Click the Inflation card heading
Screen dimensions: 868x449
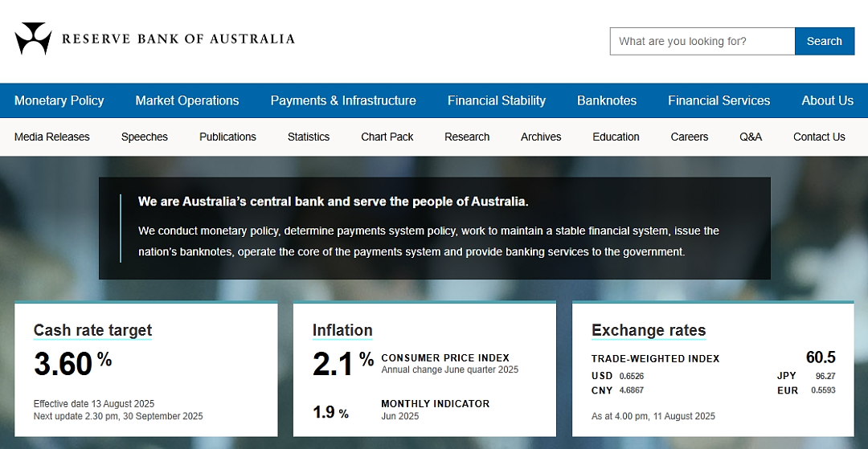pos(342,330)
